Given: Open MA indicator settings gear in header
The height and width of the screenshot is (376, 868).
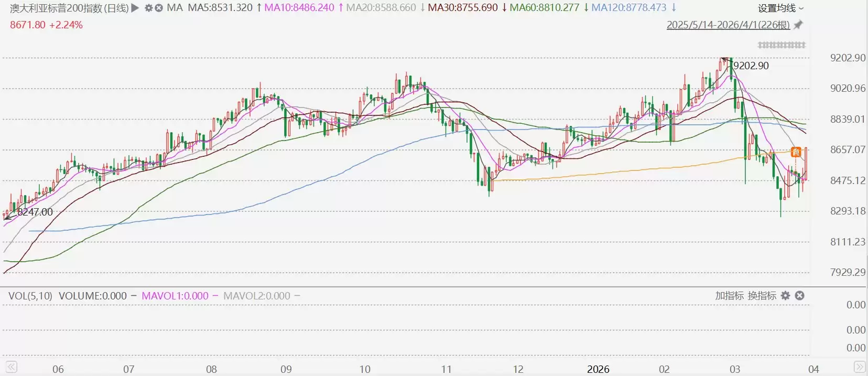Looking at the screenshot, I should coord(148,8).
